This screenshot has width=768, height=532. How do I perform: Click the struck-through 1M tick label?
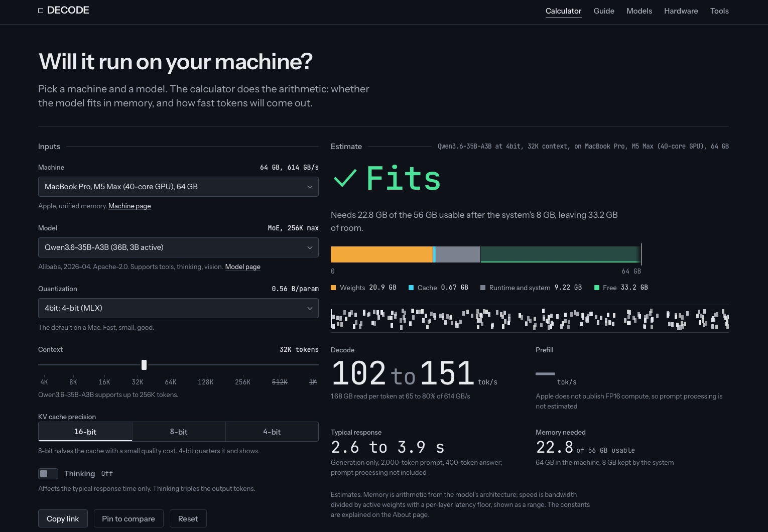(x=313, y=382)
